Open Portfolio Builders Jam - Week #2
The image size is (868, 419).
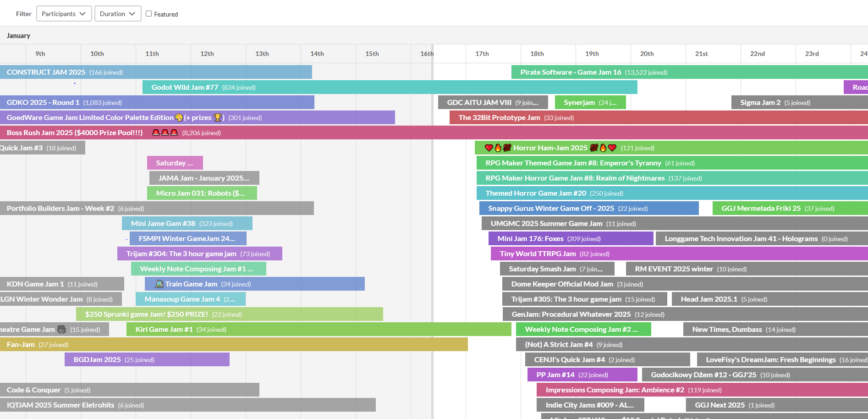(157, 209)
